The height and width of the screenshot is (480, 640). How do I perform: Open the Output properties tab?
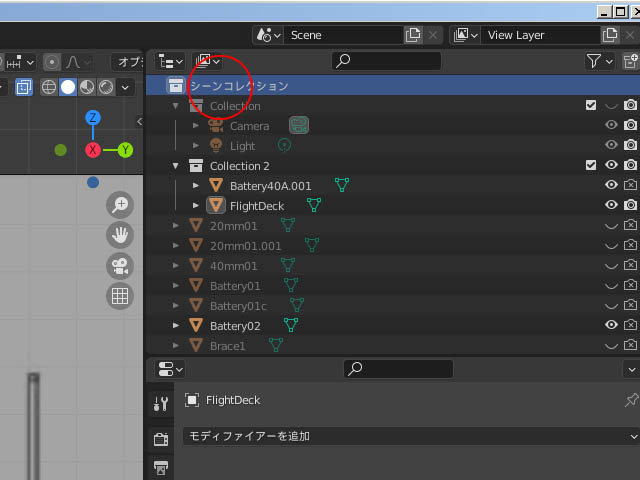coord(161,468)
